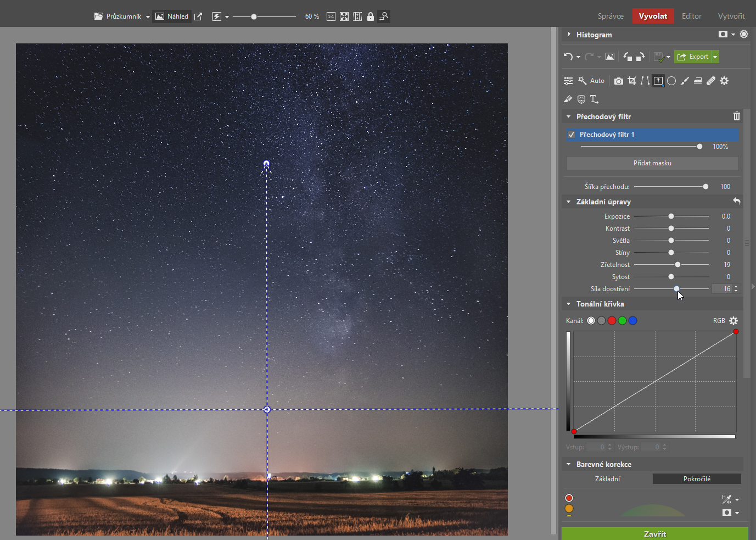Select the white RGB channel radio
The image size is (756, 540).
click(591, 321)
